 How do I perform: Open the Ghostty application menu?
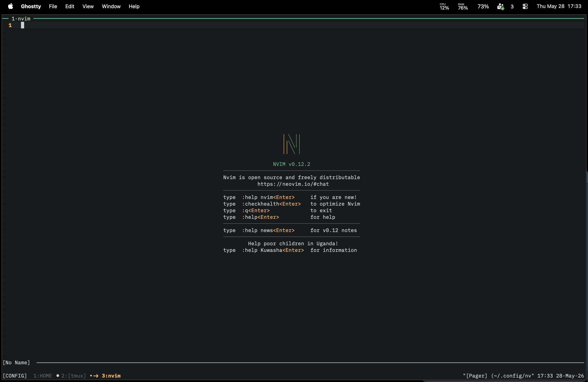click(31, 6)
